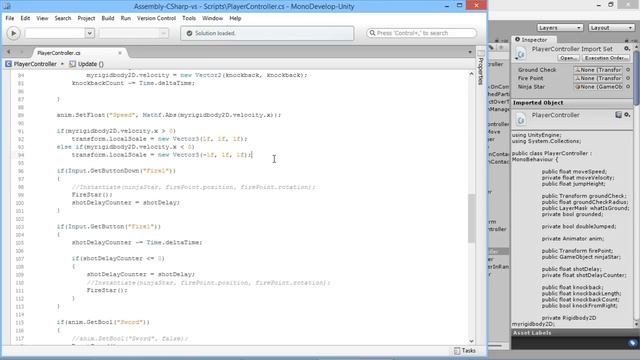Minimize the Unity window
The height and width of the screenshot is (360, 640).
599,5
